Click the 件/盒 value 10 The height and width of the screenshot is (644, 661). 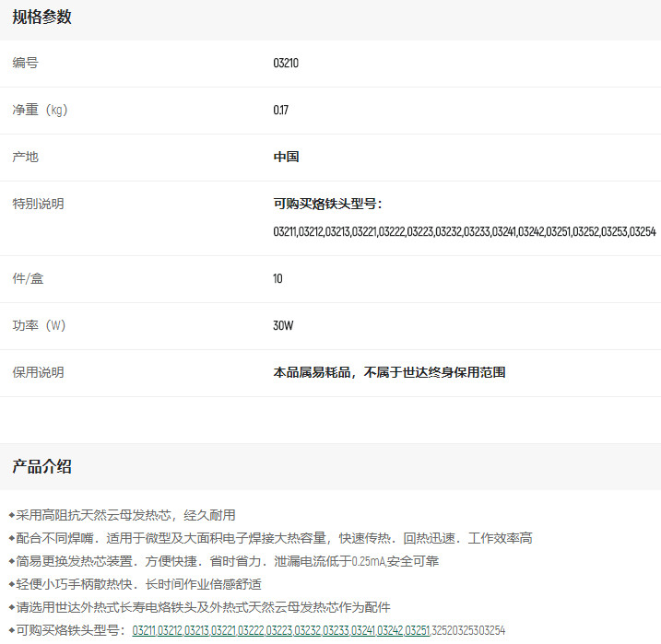pyautogui.click(x=277, y=279)
